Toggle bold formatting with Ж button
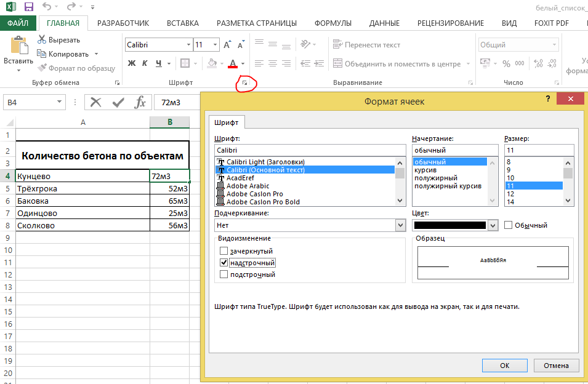 tap(131, 63)
